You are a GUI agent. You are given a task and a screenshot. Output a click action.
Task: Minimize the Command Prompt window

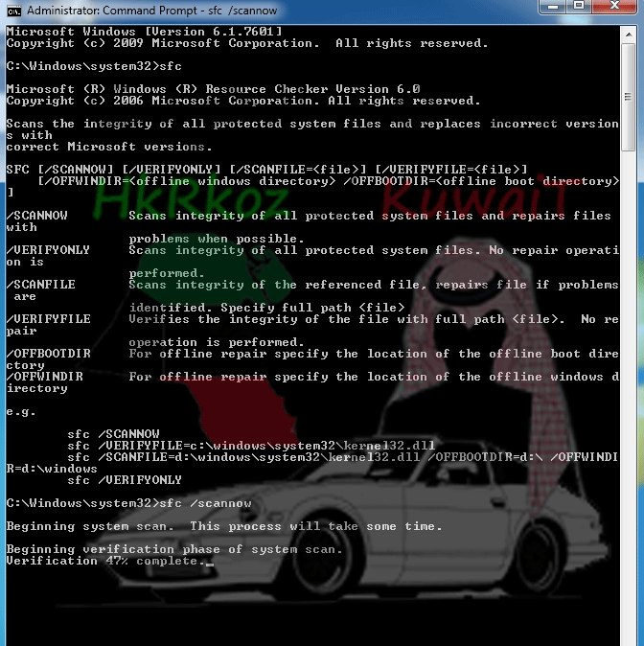553,6
